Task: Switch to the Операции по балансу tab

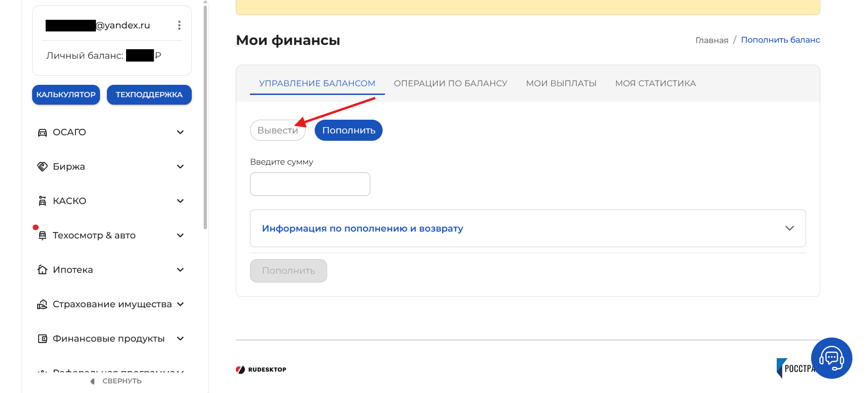Action: (x=450, y=83)
